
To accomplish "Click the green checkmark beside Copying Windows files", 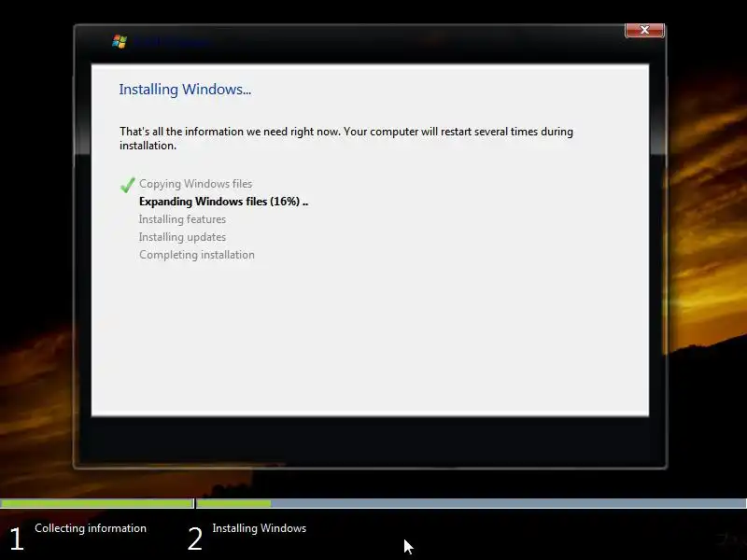I will point(127,185).
